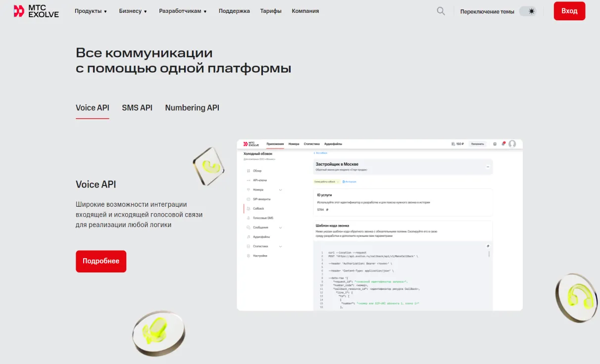Select the Приложения tab in the dashboard preview
600x364 pixels.
(x=275, y=144)
